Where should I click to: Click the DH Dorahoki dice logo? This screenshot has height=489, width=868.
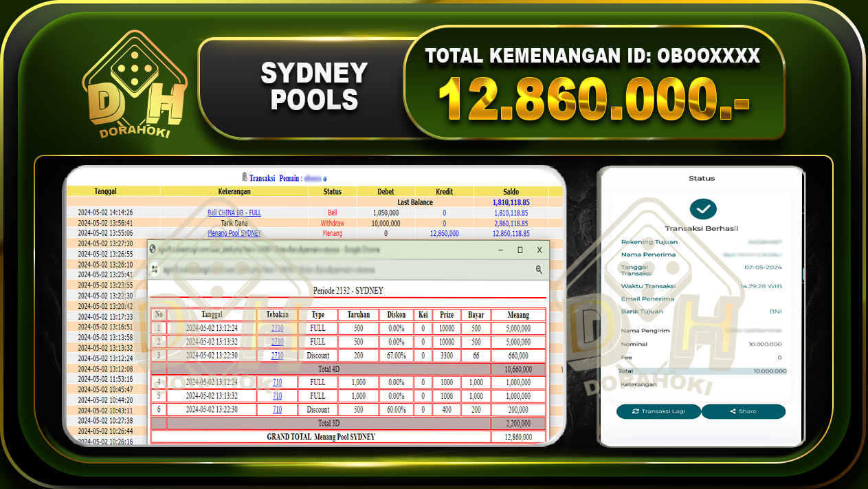coord(136,78)
